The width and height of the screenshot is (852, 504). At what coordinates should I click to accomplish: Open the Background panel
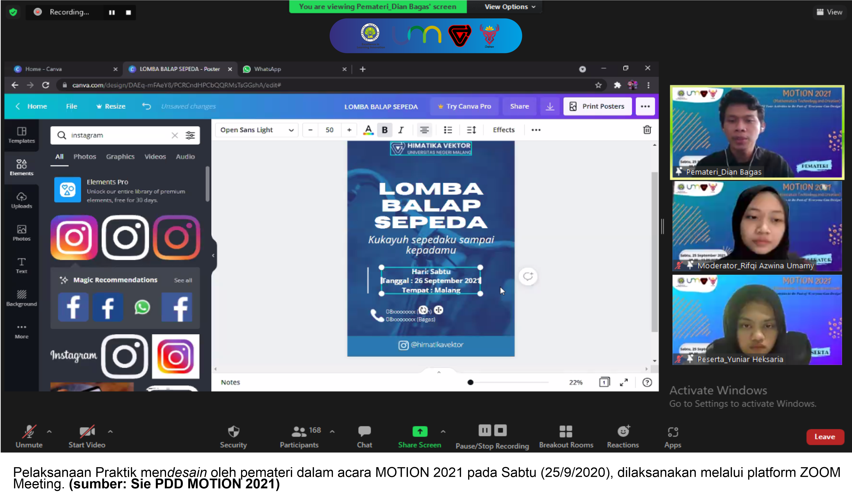21,298
